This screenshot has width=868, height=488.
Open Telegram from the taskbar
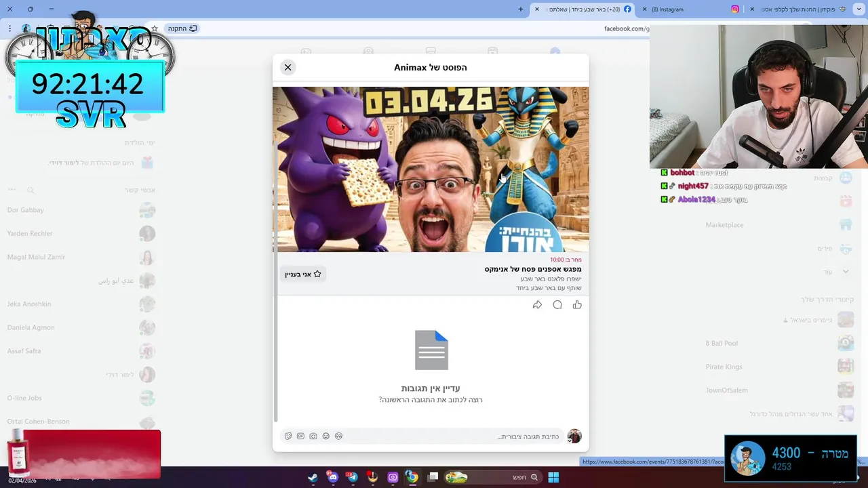352,477
